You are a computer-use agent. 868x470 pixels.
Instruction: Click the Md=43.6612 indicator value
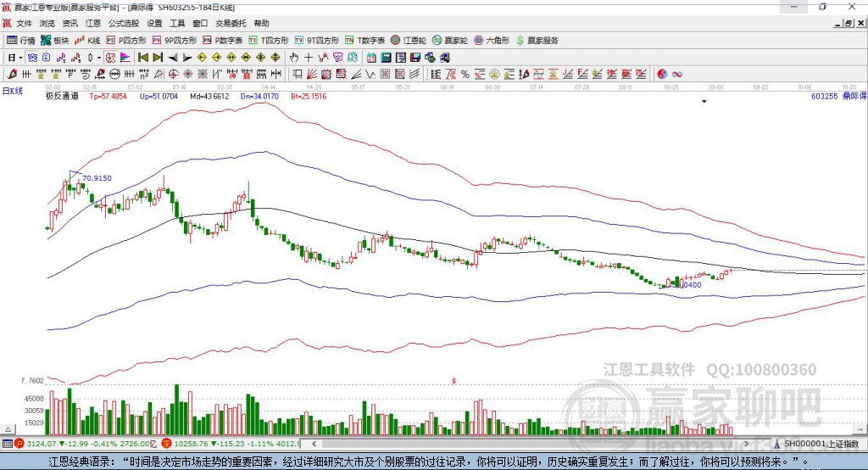point(209,97)
